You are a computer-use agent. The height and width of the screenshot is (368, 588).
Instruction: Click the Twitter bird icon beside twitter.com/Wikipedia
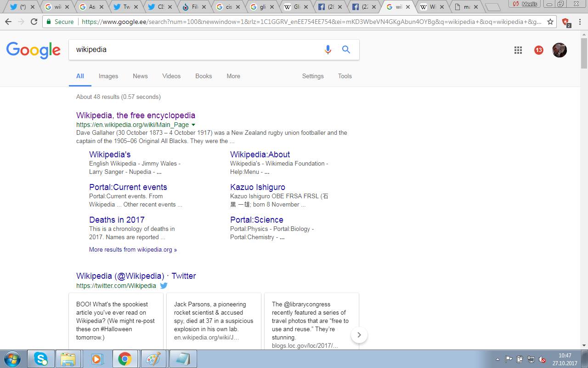tap(164, 286)
